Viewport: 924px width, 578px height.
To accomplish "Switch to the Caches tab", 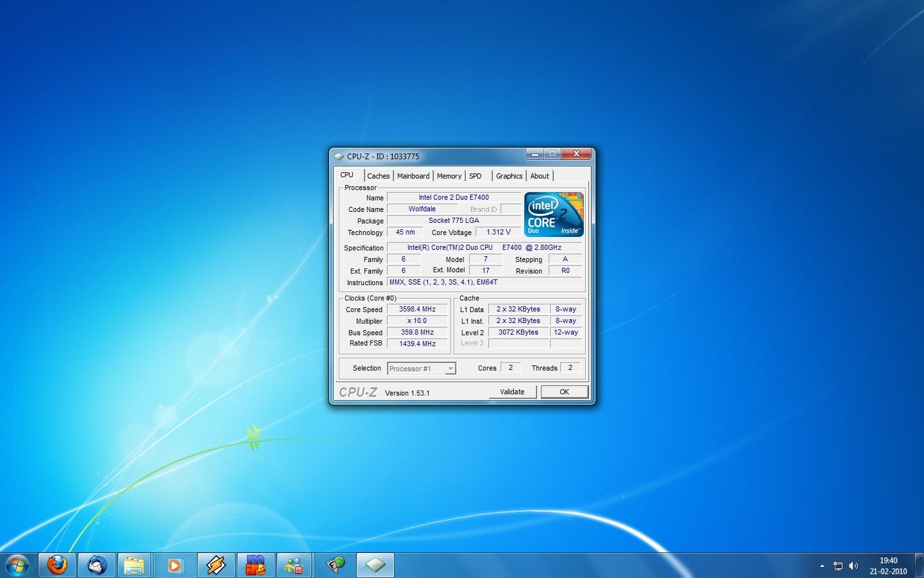I will (379, 176).
